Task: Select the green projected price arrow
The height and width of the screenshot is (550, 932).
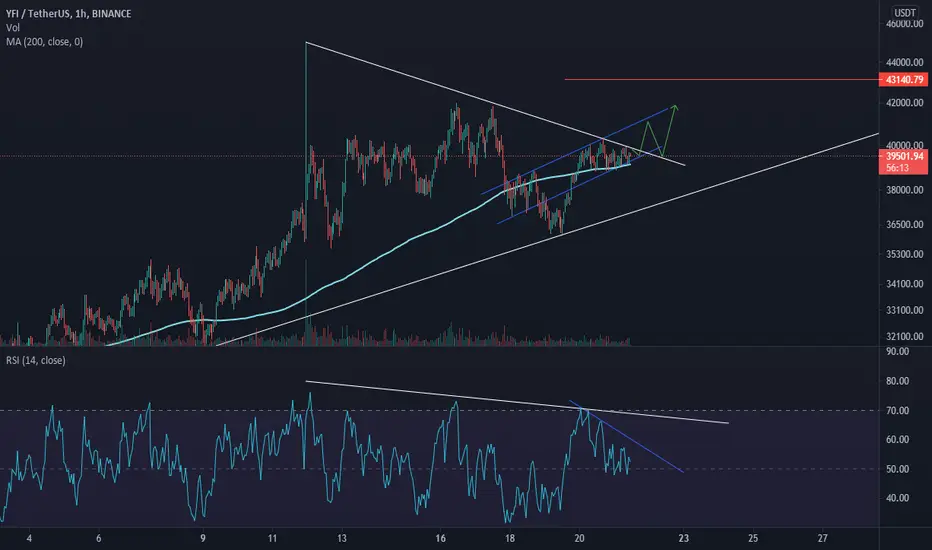Action: (x=670, y=131)
